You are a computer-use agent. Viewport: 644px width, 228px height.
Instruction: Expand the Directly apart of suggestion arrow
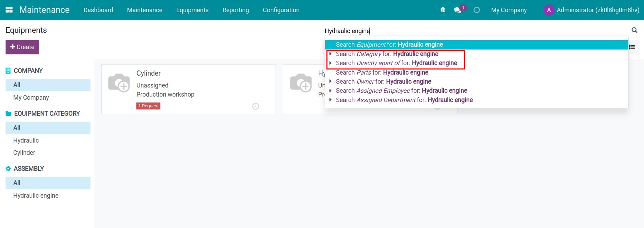coord(331,63)
